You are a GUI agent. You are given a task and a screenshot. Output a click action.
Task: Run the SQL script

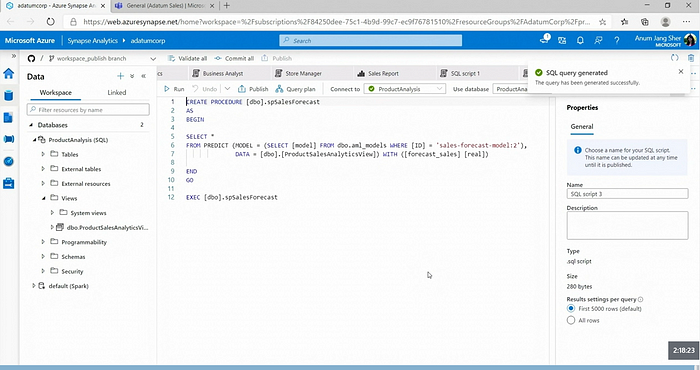(174, 89)
